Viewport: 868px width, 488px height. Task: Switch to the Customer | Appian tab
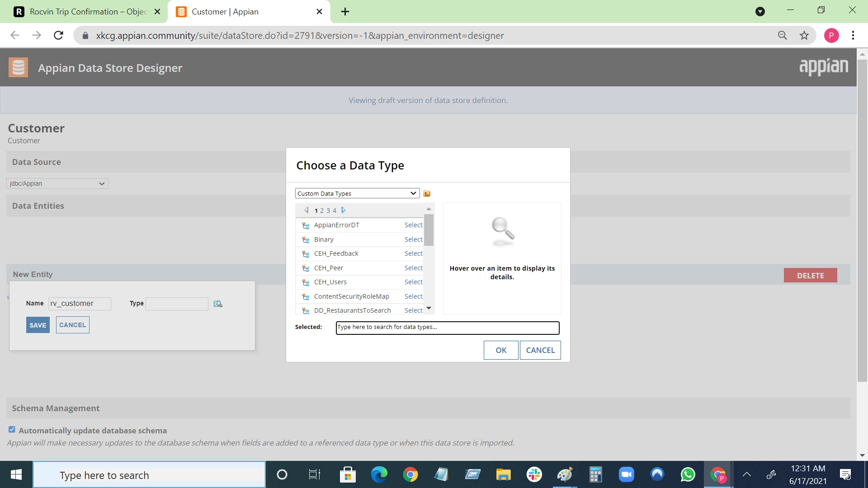(x=249, y=11)
